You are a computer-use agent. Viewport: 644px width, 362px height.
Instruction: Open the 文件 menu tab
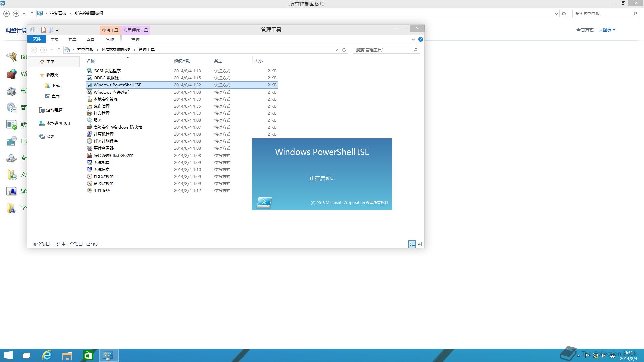[x=37, y=39]
